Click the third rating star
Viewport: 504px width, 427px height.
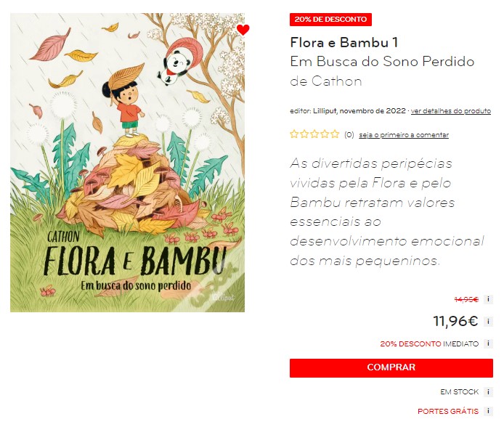[x=314, y=134]
